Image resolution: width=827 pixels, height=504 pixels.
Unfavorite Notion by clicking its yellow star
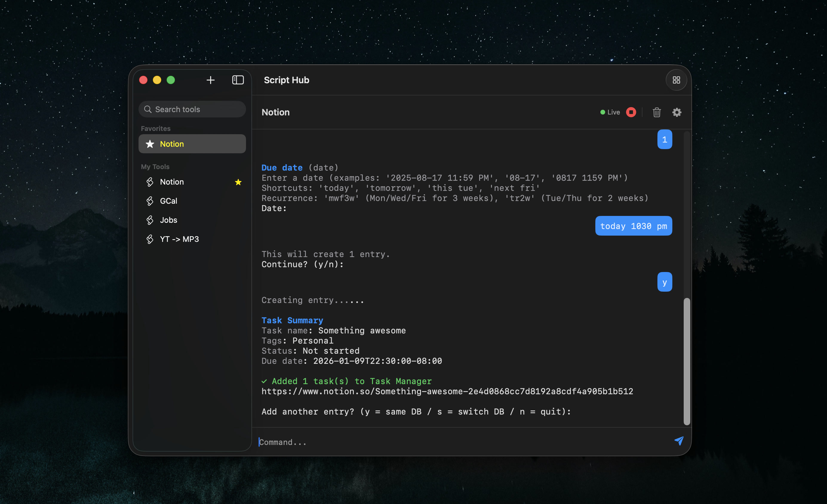pyautogui.click(x=238, y=182)
